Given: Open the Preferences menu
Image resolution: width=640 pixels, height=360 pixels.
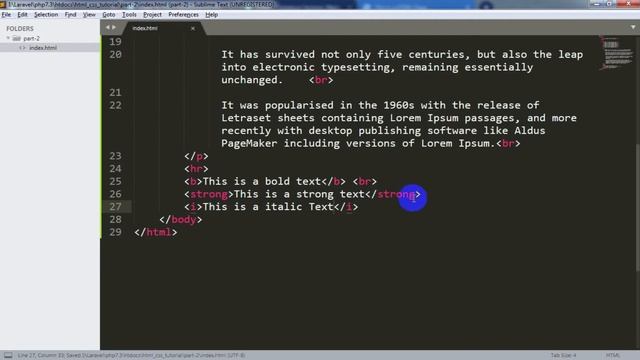Looking at the screenshot, I should (183, 15).
